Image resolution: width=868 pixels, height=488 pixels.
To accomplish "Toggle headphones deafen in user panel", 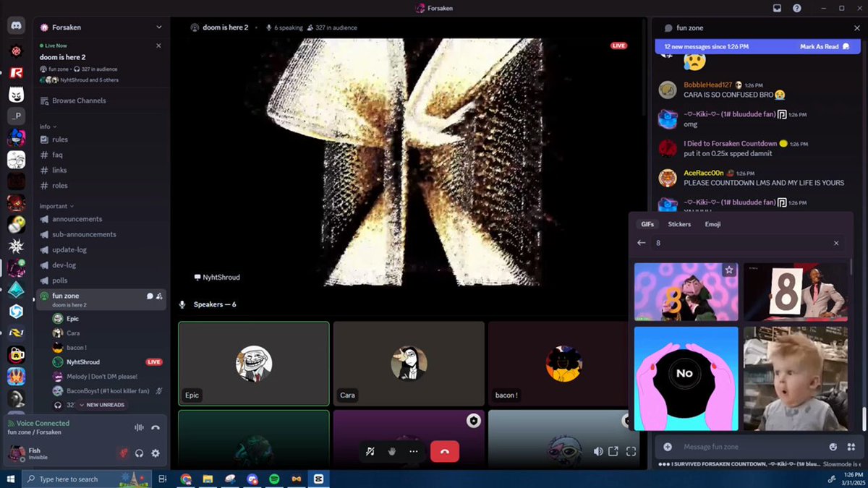I will (x=140, y=453).
